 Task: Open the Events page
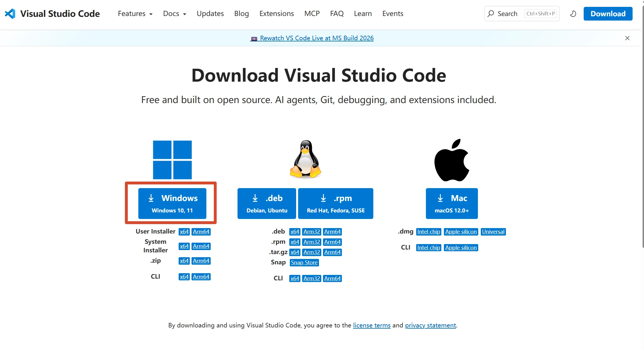click(x=393, y=14)
